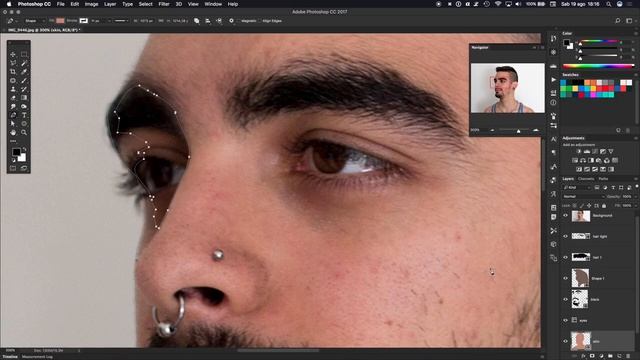640x360 pixels.
Task: Open path operations in options bar
Action: coord(197,21)
